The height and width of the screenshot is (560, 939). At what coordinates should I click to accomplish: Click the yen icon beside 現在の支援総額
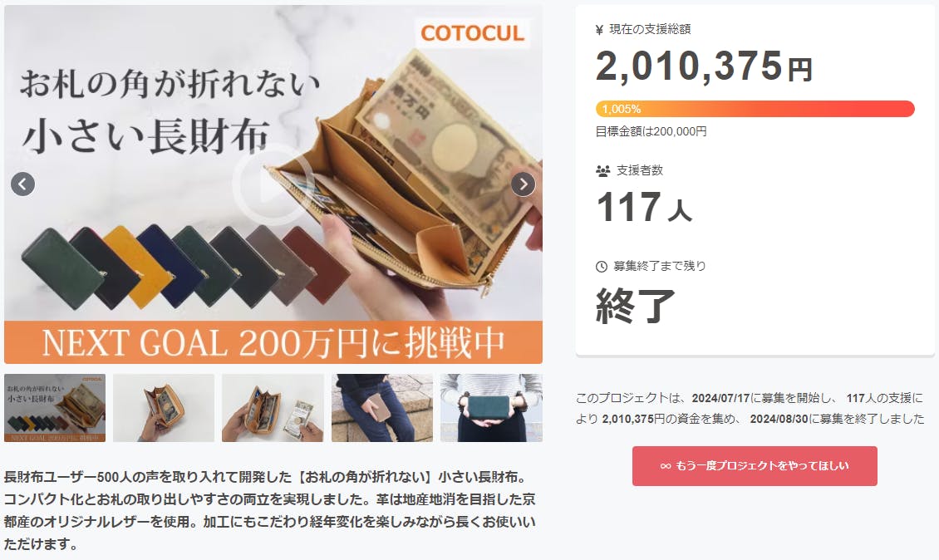click(x=599, y=29)
